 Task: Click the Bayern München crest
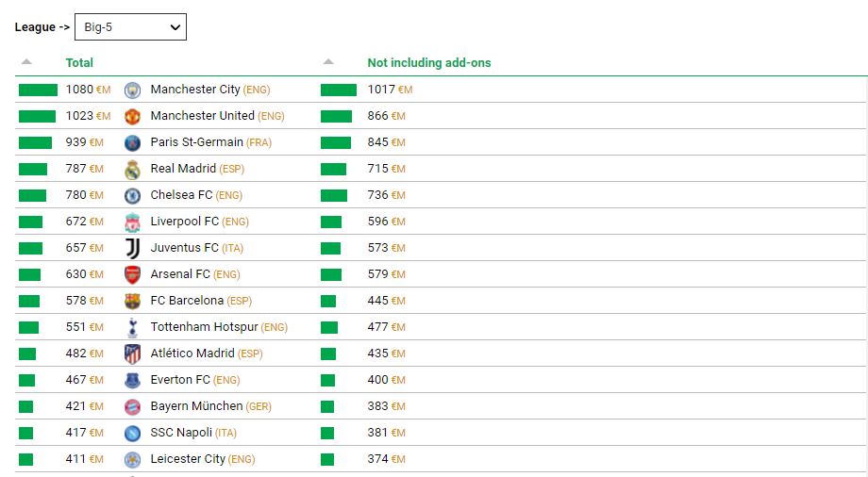[x=132, y=406]
